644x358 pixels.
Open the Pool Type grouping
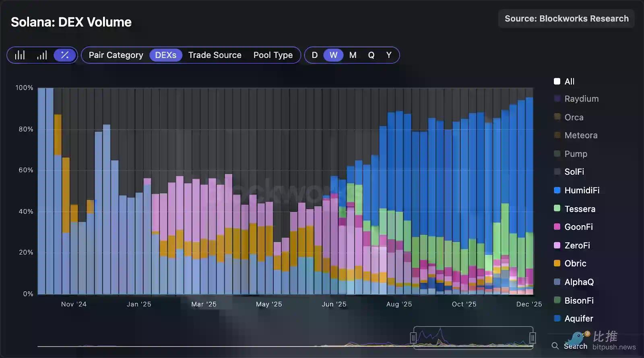(273, 55)
